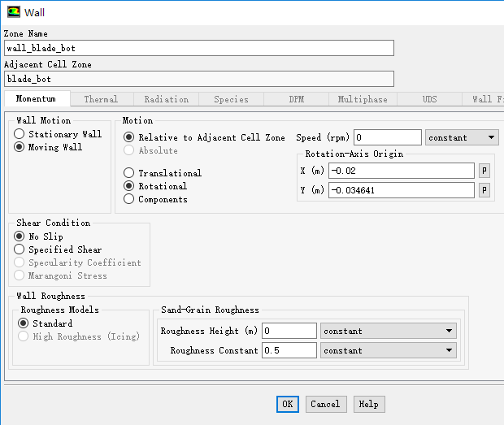Click the Zone Name text field
The height and width of the screenshot is (425, 504).
click(x=198, y=48)
